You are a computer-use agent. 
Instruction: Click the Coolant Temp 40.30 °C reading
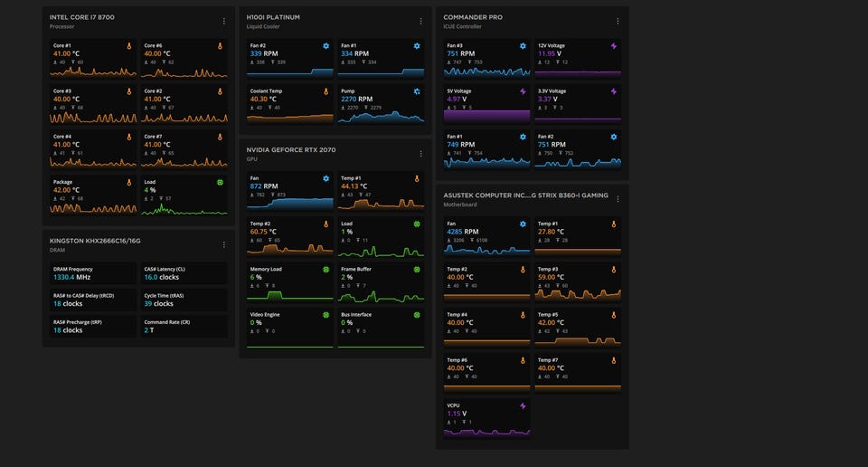coord(263,100)
